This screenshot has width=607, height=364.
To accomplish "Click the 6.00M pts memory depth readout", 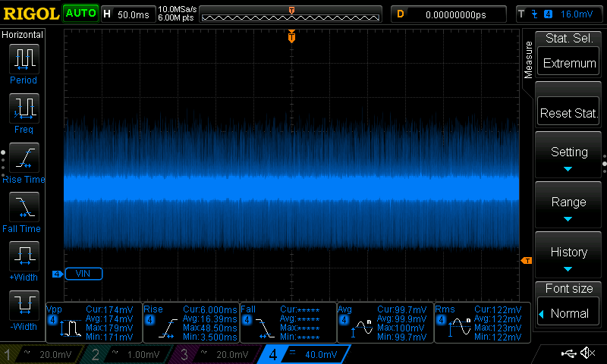I will pos(176,17).
